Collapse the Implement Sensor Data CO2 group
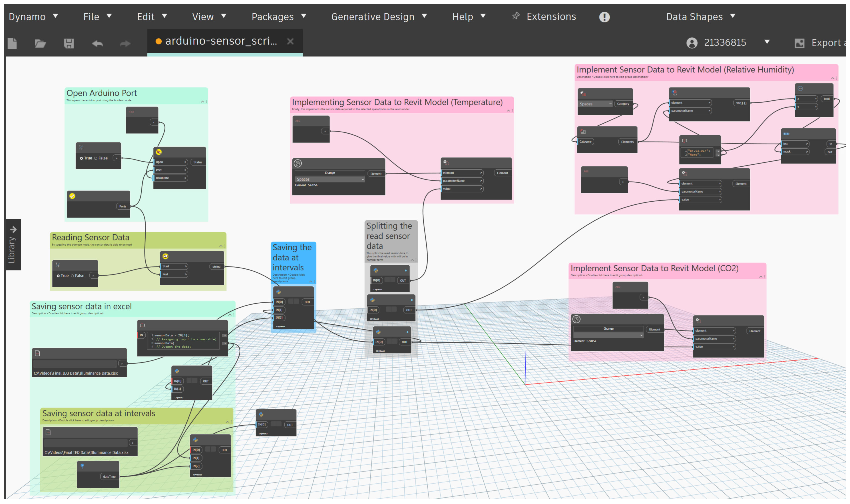850x504 pixels. click(761, 277)
